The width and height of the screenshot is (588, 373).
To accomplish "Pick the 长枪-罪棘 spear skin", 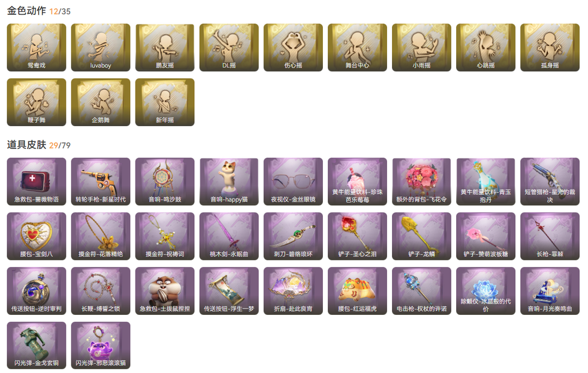I will click(x=550, y=237).
